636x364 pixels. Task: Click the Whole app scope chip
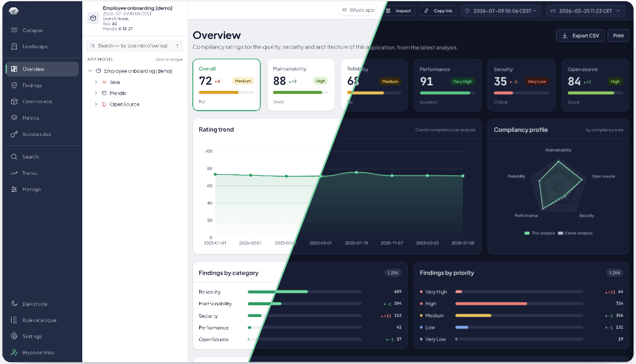pos(358,10)
